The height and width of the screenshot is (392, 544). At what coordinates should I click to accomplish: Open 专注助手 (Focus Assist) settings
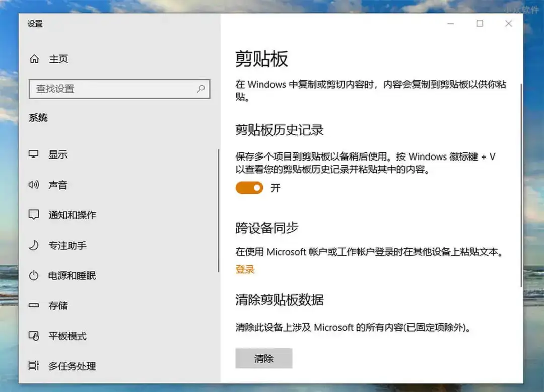pyautogui.click(x=34, y=246)
